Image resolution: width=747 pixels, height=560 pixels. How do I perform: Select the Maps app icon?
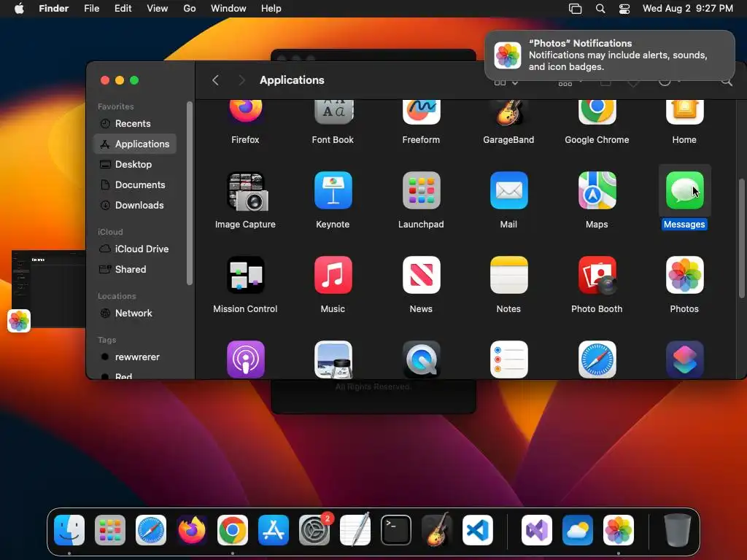click(x=597, y=190)
